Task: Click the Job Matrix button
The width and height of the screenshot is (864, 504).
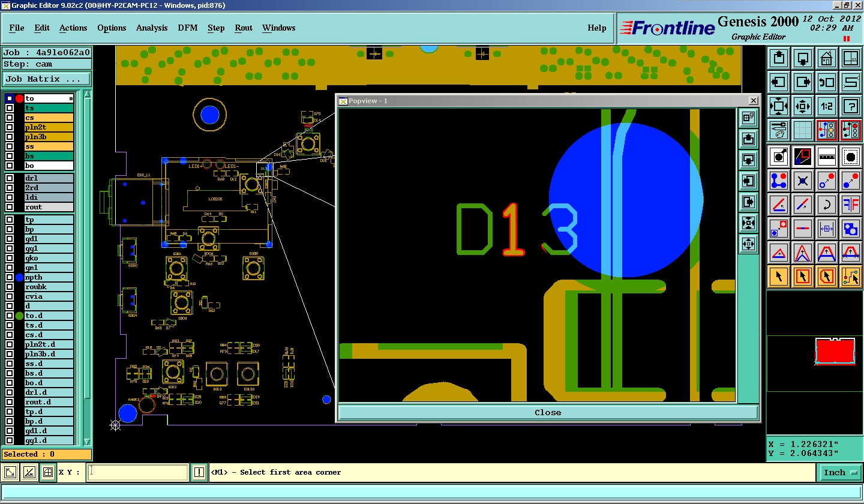Action: pos(47,79)
